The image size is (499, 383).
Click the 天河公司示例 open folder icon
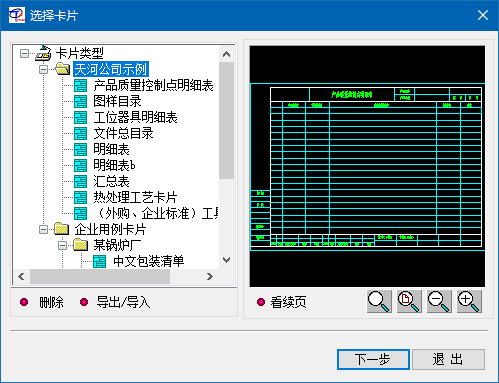click(x=62, y=69)
